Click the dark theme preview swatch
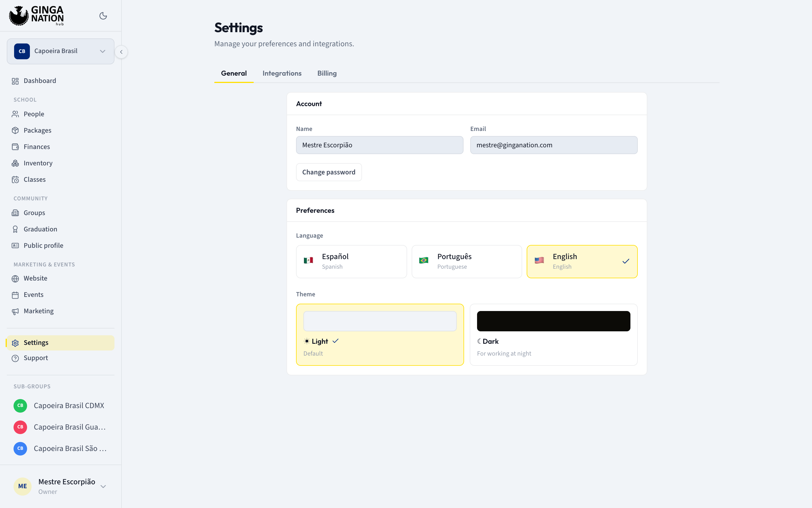The width and height of the screenshot is (812, 508). pyautogui.click(x=554, y=321)
